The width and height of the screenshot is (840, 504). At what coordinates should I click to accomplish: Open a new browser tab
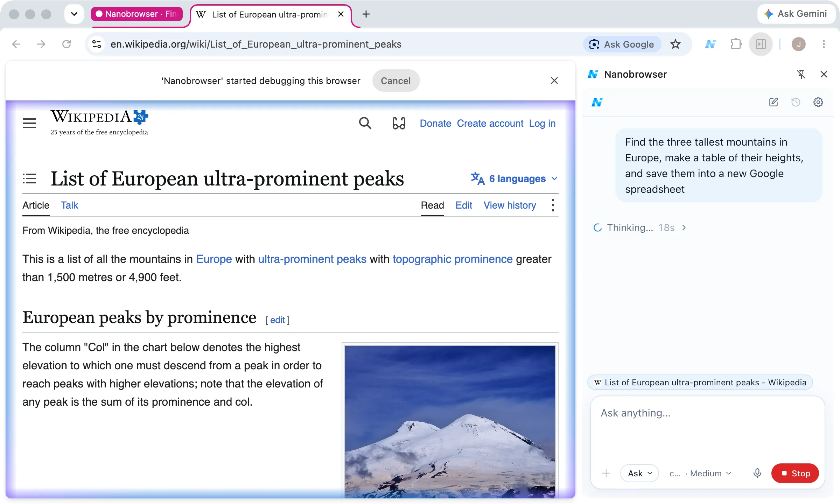(x=366, y=14)
